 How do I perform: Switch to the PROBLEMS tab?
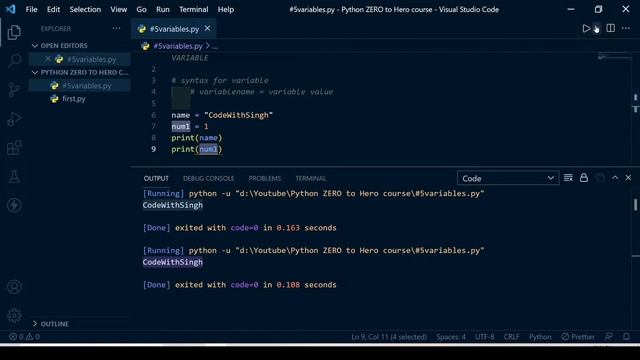(x=264, y=178)
